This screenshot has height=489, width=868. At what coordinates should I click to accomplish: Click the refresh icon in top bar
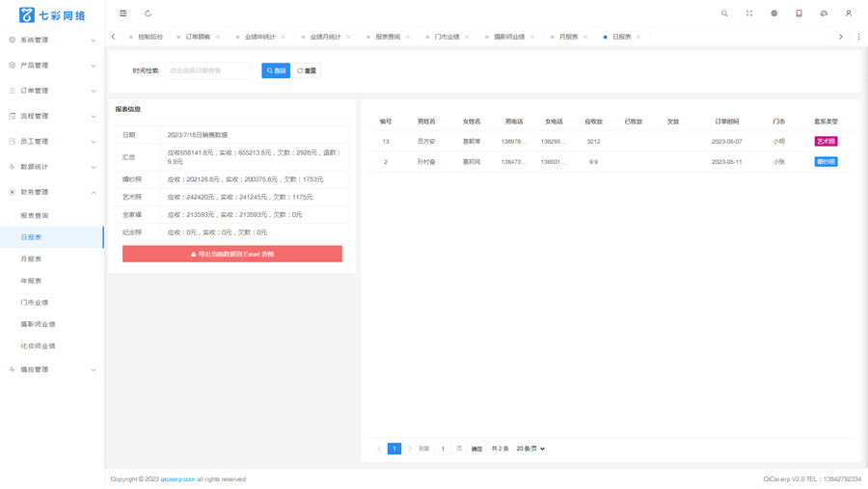tap(148, 14)
